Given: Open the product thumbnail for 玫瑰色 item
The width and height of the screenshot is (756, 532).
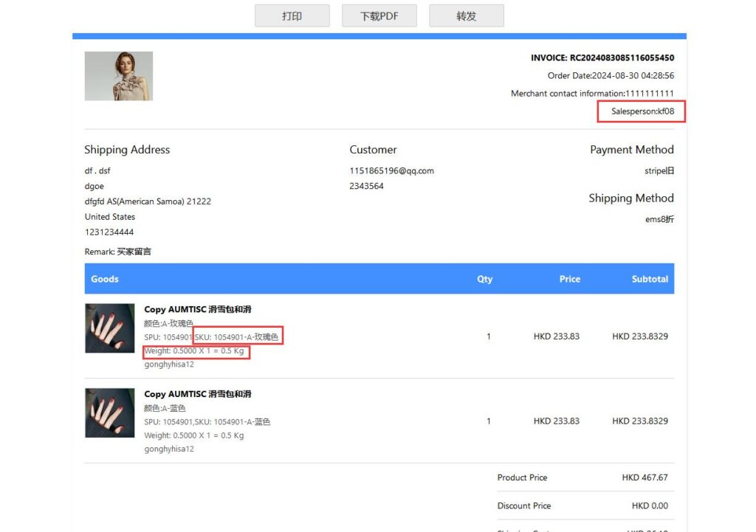Looking at the screenshot, I should click(110, 328).
